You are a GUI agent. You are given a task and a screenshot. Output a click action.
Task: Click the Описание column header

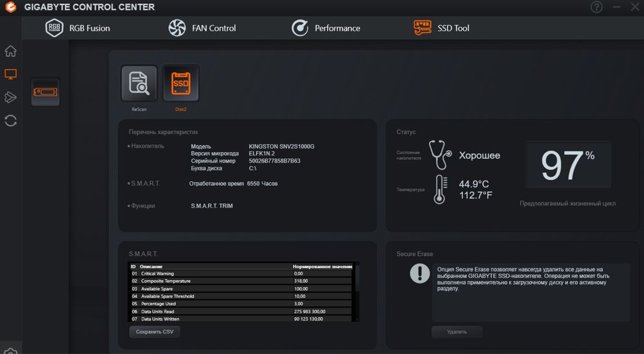point(151,266)
